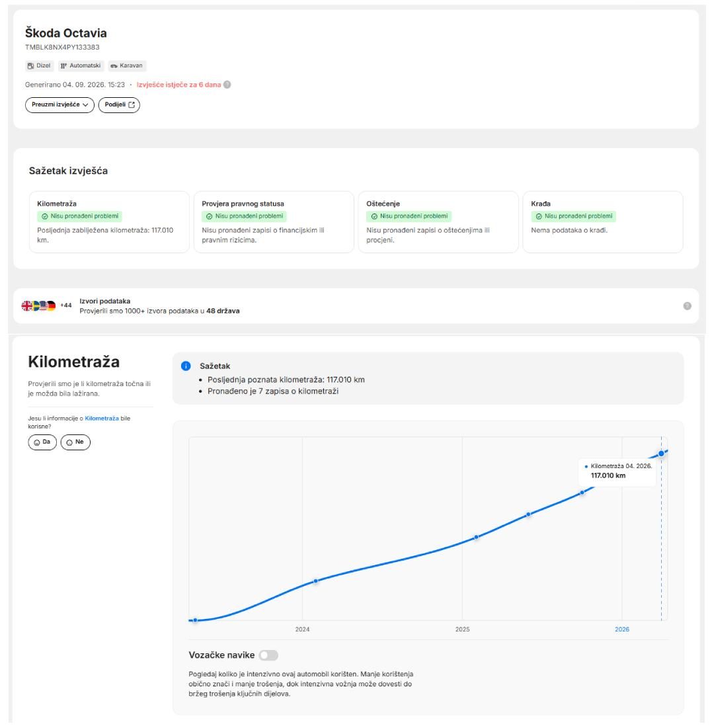Select the Krađa summary card
714x728 pixels.
click(x=602, y=222)
